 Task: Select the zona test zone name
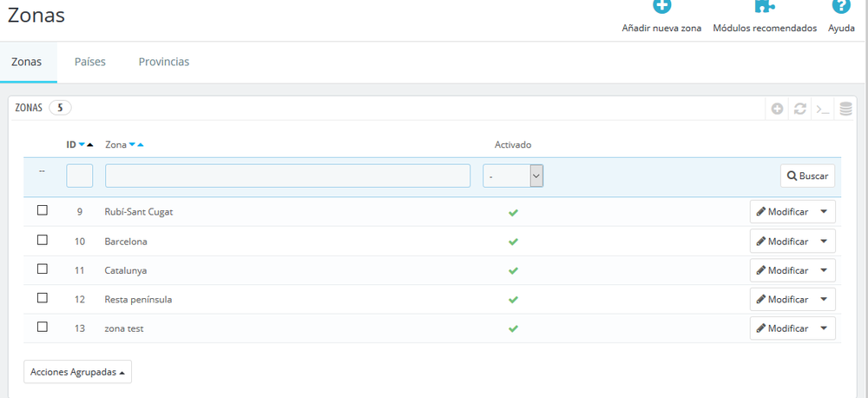124,328
